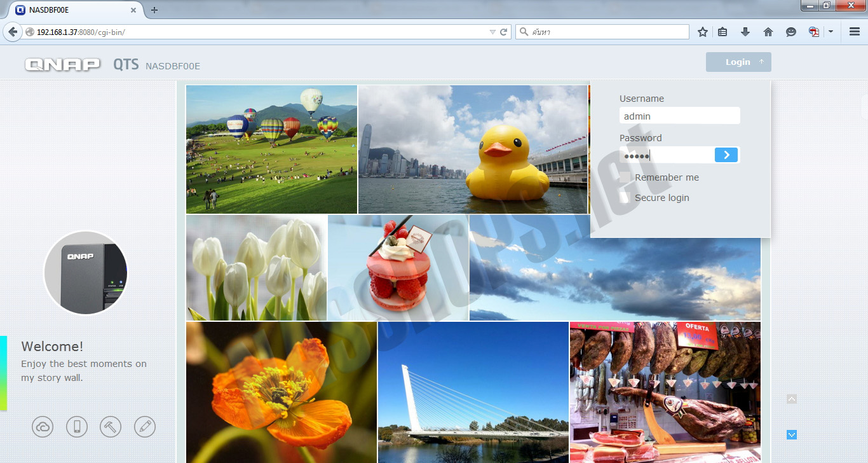
Task: Open the orange poppy flower photo
Action: tap(281, 392)
